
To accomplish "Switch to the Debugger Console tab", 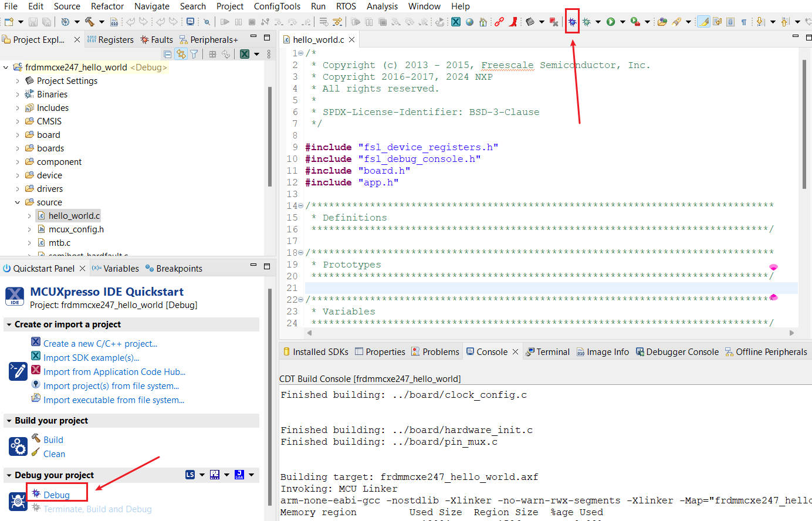I will coord(682,352).
